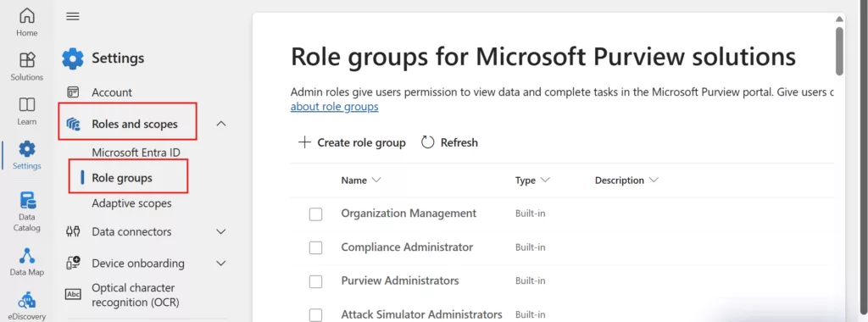Expand the Device onboarding chevron
Viewport: 868px width, 322px height.
221,264
